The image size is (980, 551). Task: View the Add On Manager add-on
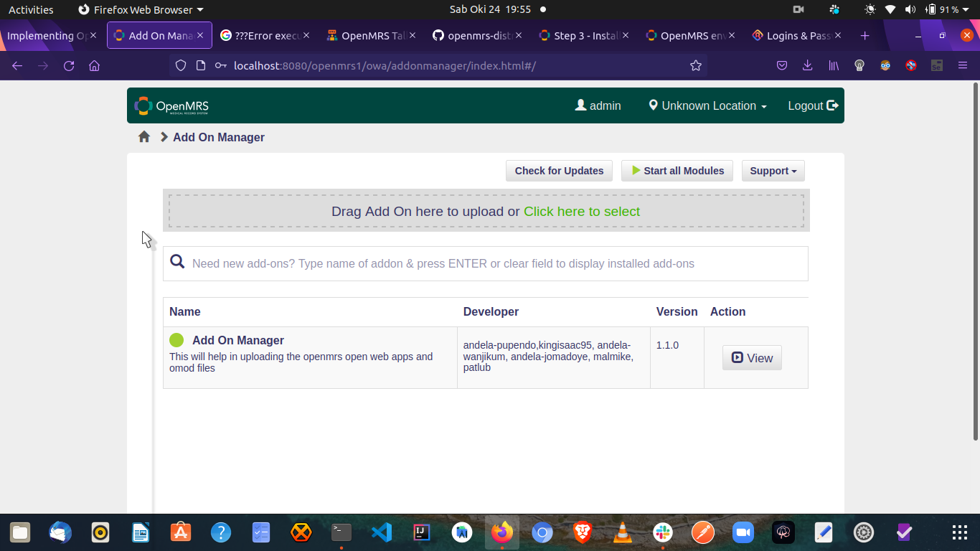pyautogui.click(x=752, y=358)
